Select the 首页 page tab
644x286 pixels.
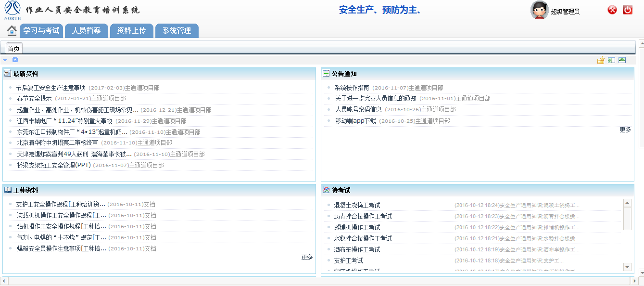coord(14,49)
